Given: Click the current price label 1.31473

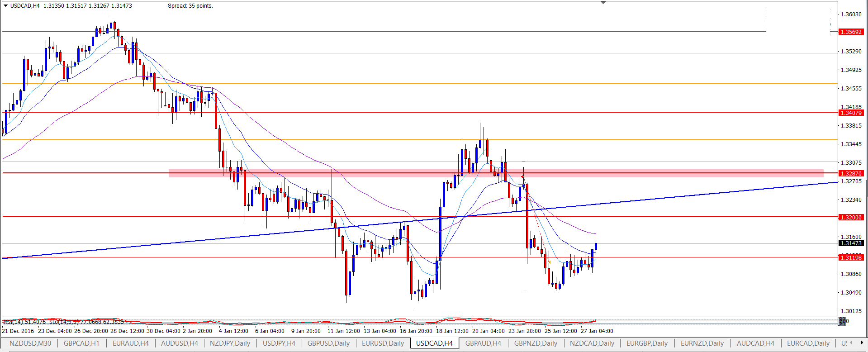Looking at the screenshot, I should (x=851, y=243).
